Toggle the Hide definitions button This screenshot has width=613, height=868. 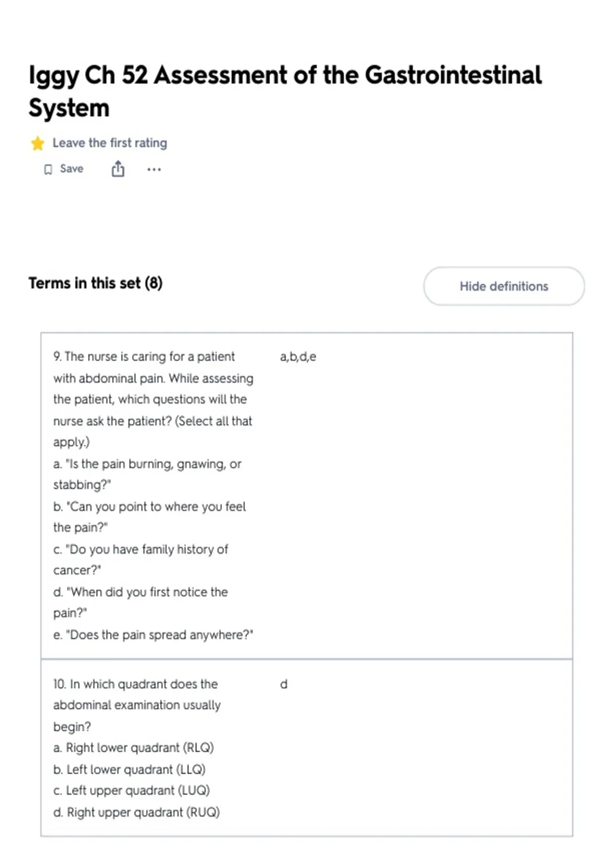point(504,286)
